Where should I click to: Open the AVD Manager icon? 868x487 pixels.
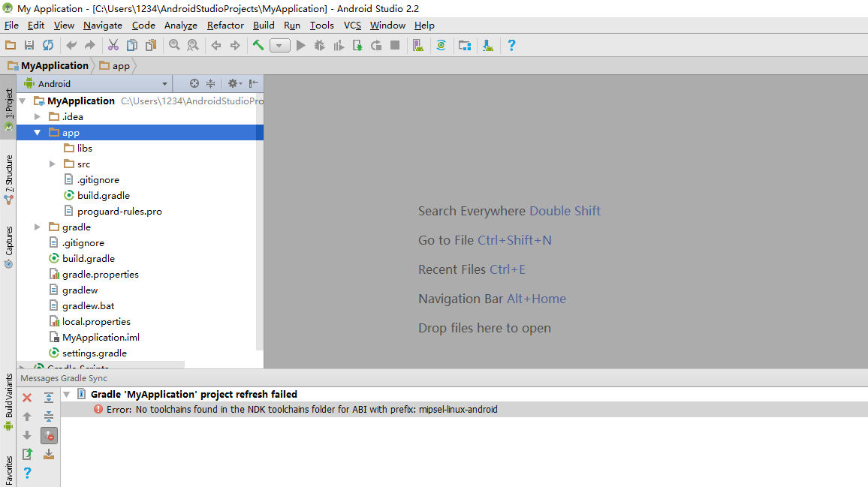418,45
